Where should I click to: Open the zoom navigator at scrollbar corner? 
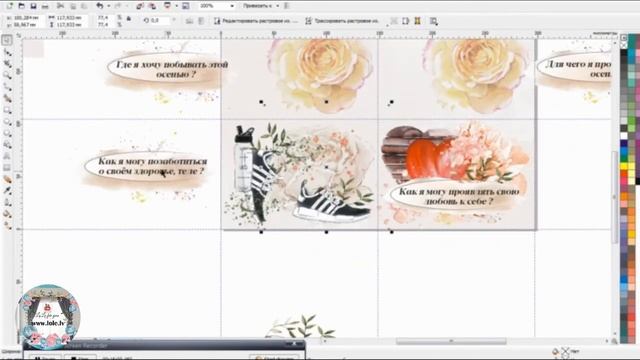click(x=614, y=341)
